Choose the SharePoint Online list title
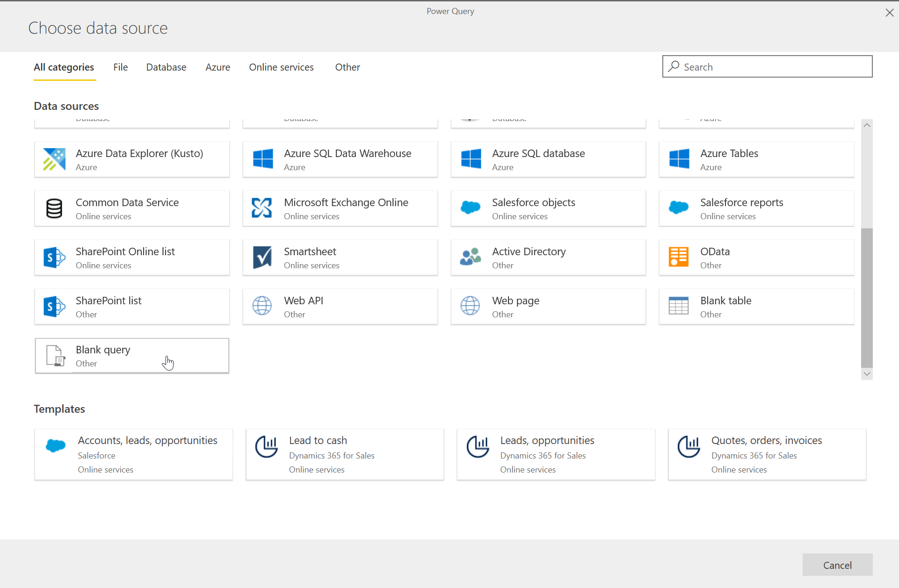The height and width of the screenshot is (588, 899). [125, 251]
